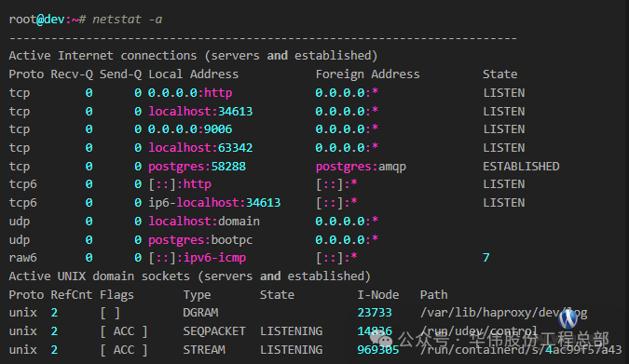Select local address '0.0.0.0:http'
Viewport: 629px width, 364px height.
[190, 92]
